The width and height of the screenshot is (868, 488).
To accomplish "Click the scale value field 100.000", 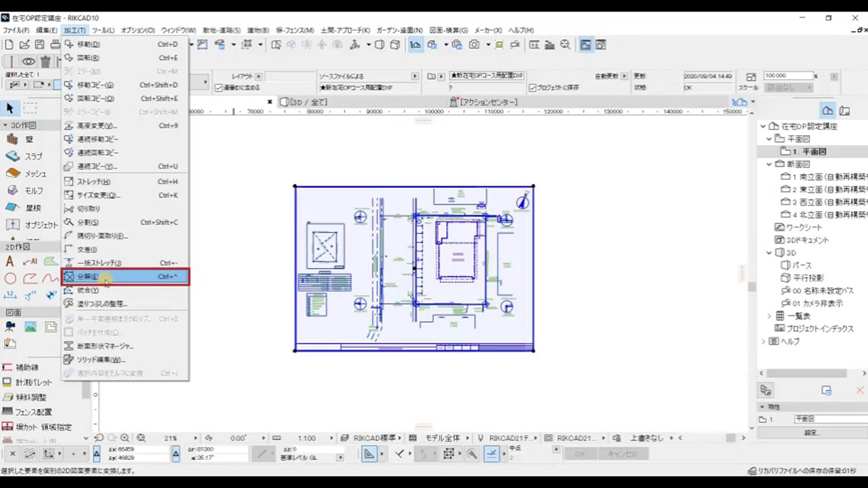I will pyautogui.click(x=788, y=75).
